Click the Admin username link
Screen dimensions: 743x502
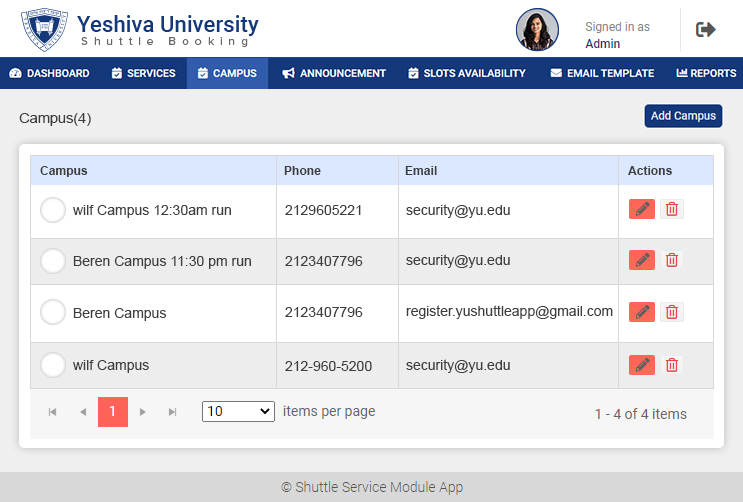click(602, 44)
